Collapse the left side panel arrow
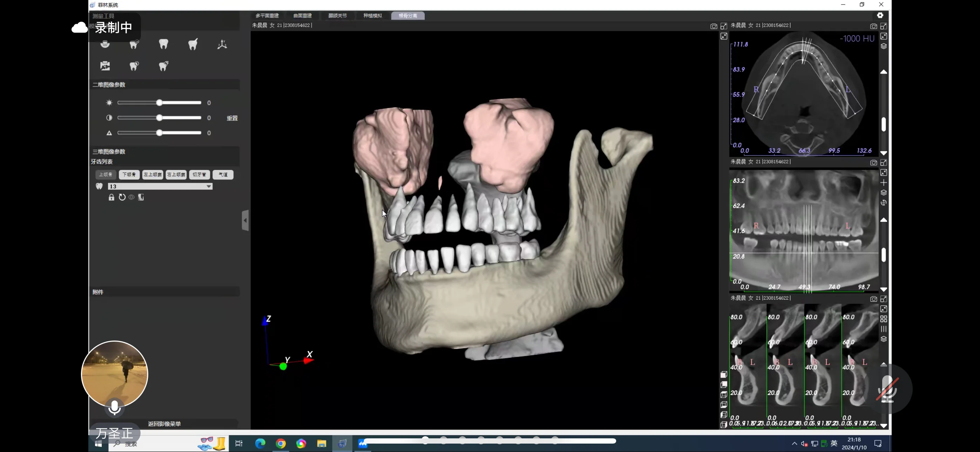980x452 pixels. (245, 220)
